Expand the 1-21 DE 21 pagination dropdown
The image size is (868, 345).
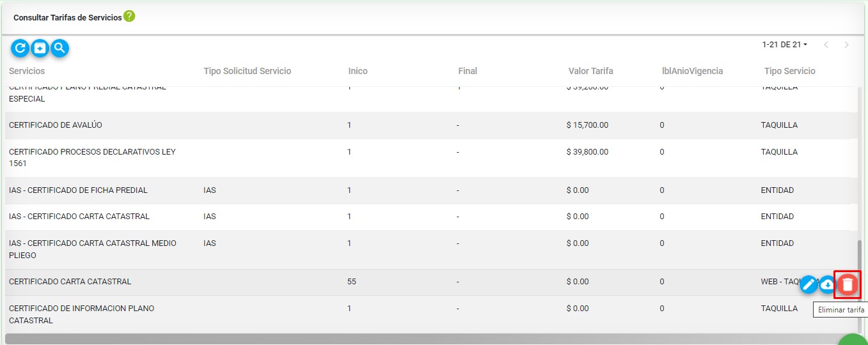point(785,45)
